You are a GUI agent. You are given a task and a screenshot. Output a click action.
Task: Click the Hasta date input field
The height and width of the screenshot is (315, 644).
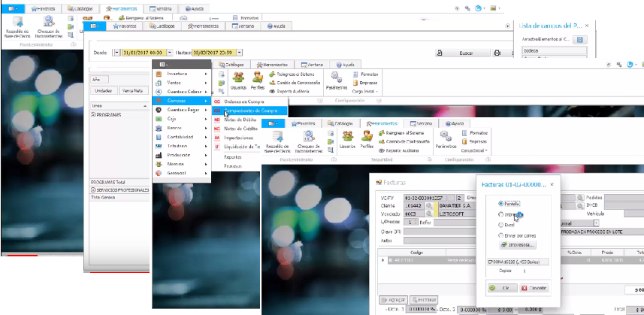pos(215,53)
